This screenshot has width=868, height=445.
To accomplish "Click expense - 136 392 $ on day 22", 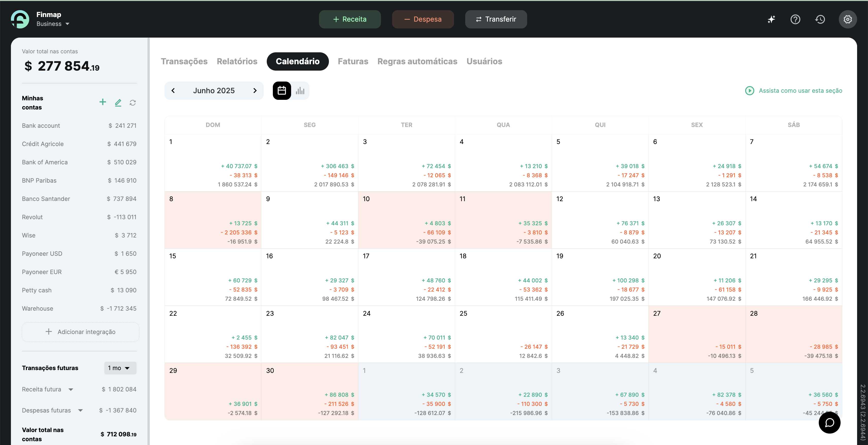I will click(x=242, y=347).
